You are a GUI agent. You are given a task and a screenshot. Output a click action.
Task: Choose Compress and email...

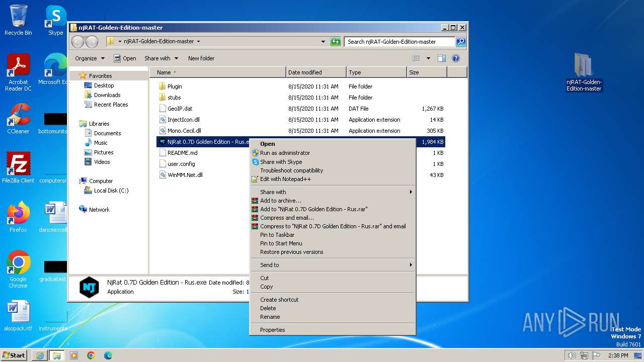(333, 218)
